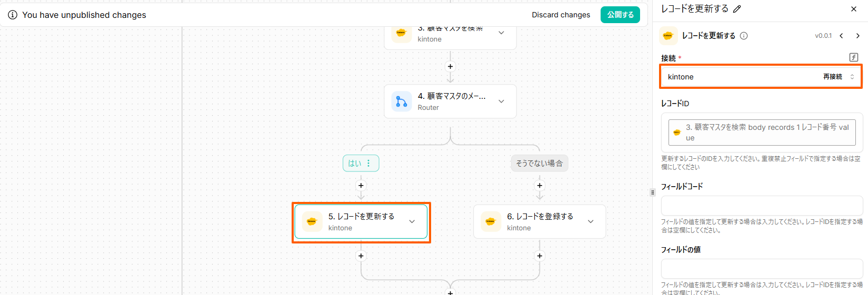Image resolution: width=868 pixels, height=295 pixels.
Task: Click the three-dot menu on はい branch
Action: [368, 164]
